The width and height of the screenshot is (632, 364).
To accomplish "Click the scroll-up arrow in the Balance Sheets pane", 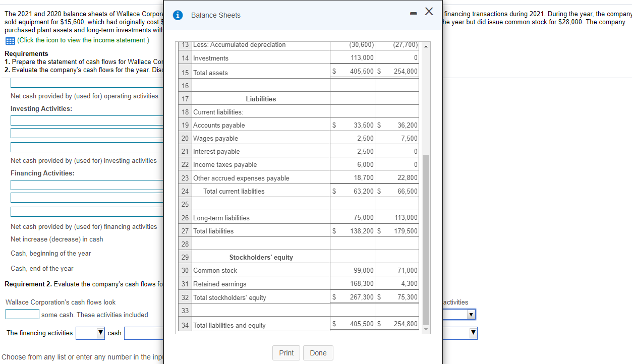I will (x=425, y=45).
